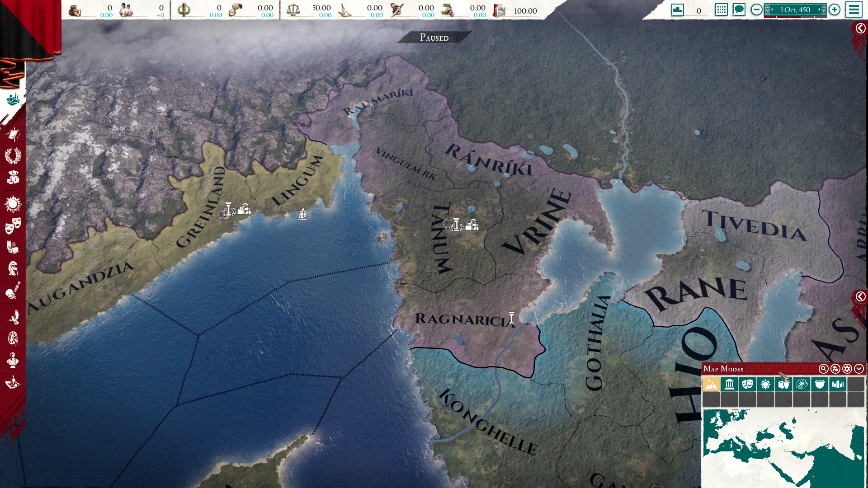868x488 pixels.
Task: Click the quill and parchment icon
Action: coord(345,10)
